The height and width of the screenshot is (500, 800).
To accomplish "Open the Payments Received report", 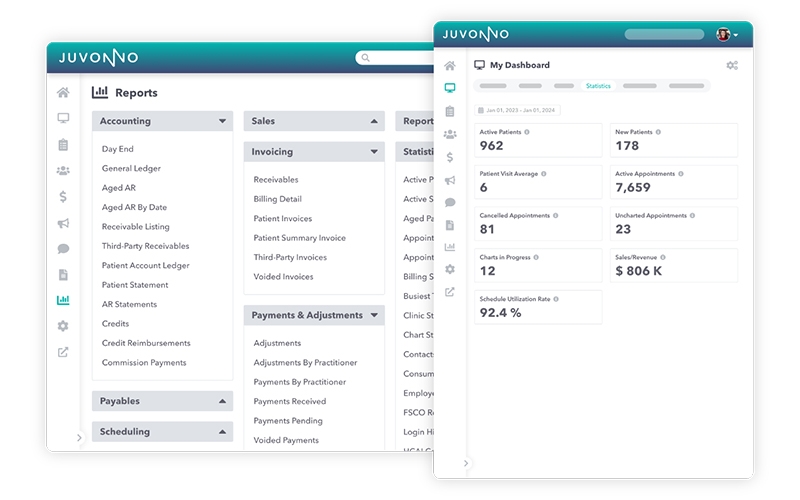I will tap(289, 401).
